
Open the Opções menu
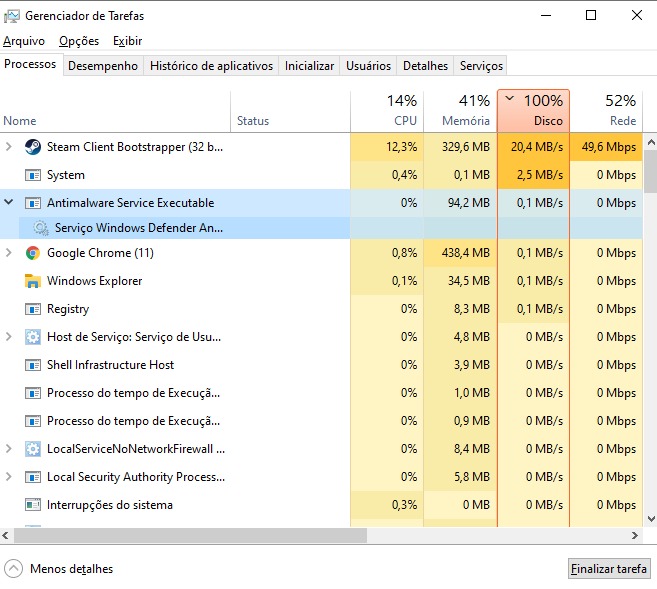pyautogui.click(x=79, y=41)
